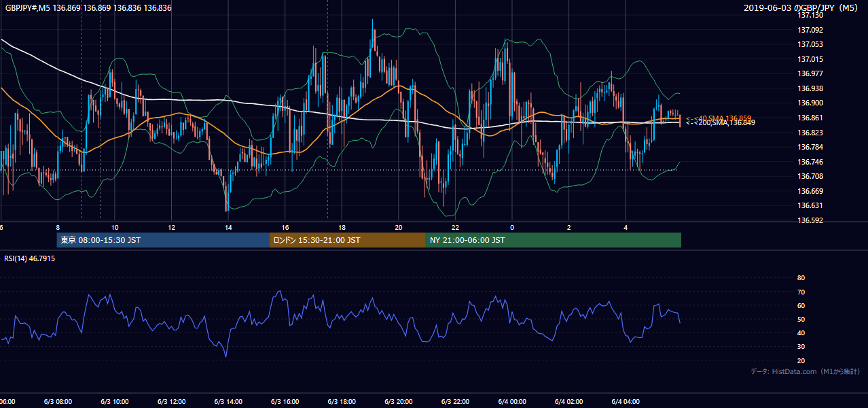
Task: Select the ロンドン 15:30-21:00 JST session bar
Action: coord(348,240)
